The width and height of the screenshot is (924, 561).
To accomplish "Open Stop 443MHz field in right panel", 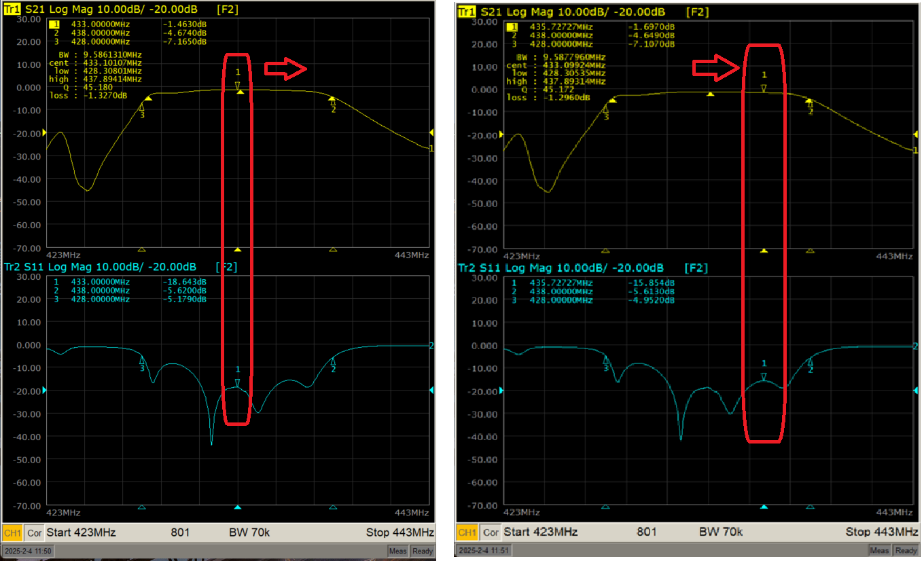I will [881, 532].
